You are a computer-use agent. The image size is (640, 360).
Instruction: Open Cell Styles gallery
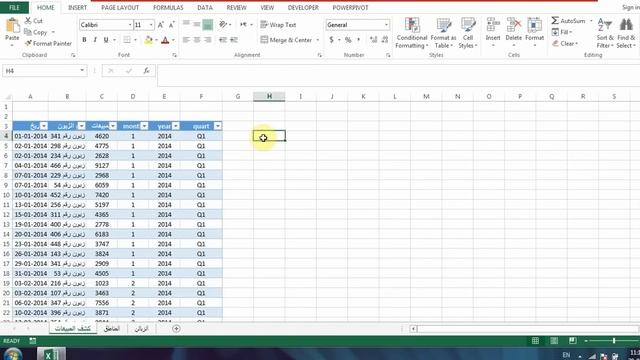click(x=468, y=33)
